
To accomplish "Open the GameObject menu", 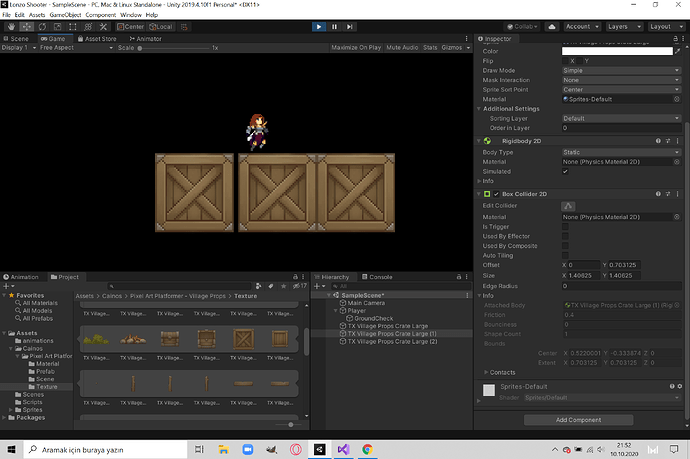I will pos(66,16).
